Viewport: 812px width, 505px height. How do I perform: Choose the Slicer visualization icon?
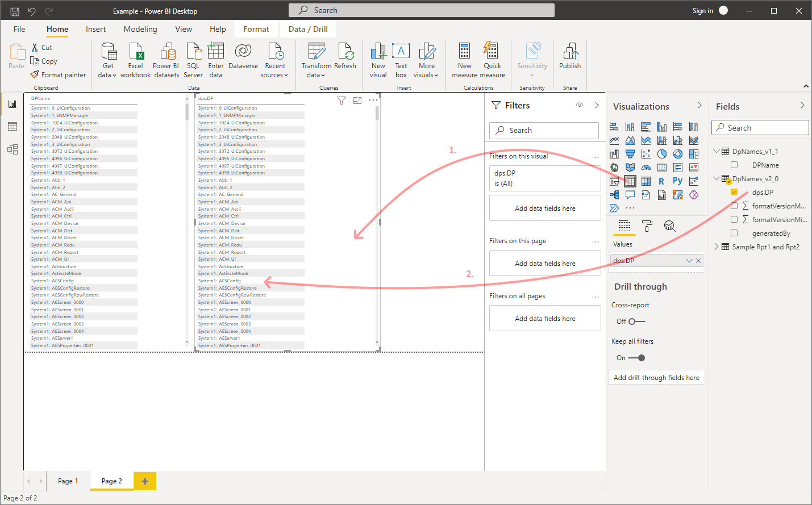(614, 181)
